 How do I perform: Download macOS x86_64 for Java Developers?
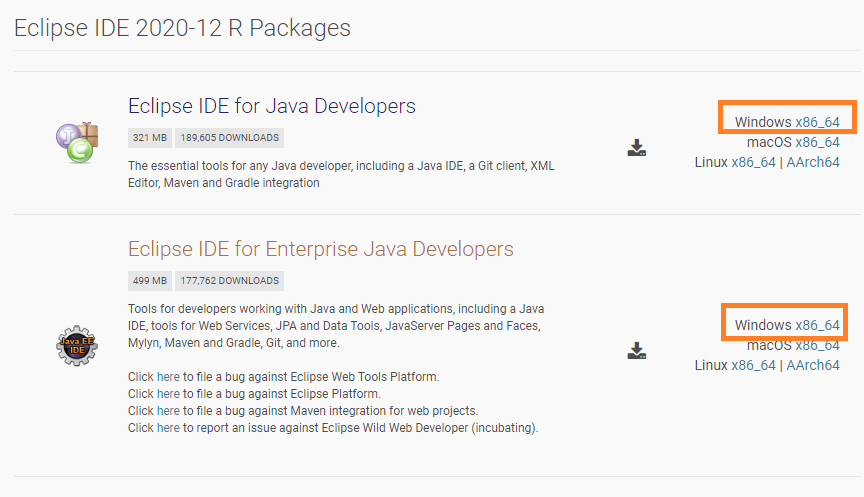[817, 143]
